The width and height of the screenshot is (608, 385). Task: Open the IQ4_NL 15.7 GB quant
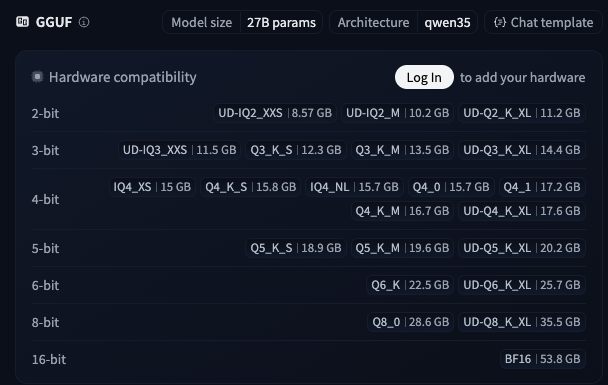[x=354, y=187]
